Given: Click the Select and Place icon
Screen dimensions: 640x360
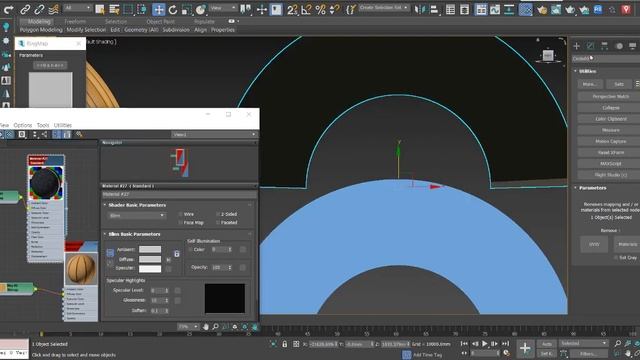Looking at the screenshot, I should pyautogui.click(x=200, y=9).
